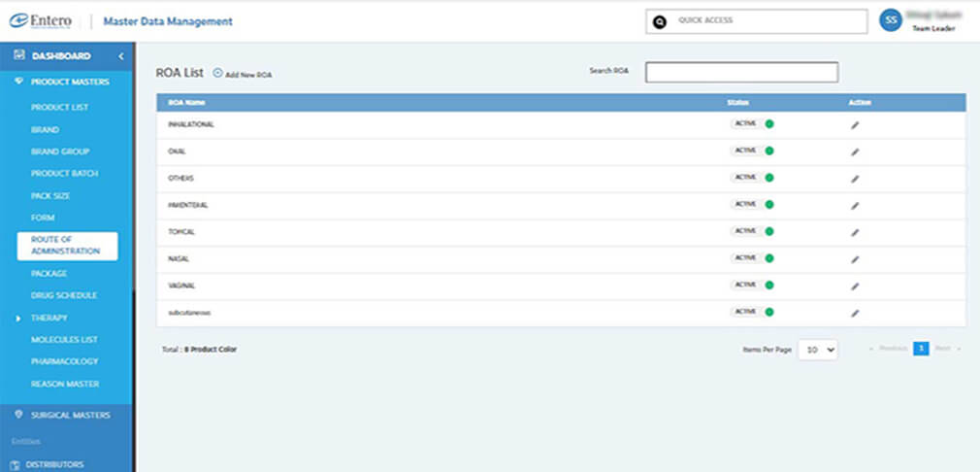Expand the Therapy submenu
980x472 pixels.
click(18, 318)
